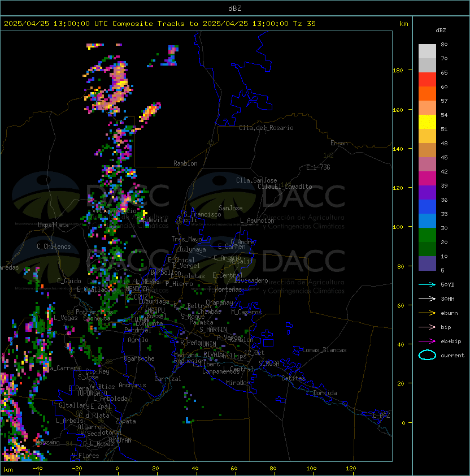Click the pink bip arrow icon

pyautogui.click(x=427, y=327)
